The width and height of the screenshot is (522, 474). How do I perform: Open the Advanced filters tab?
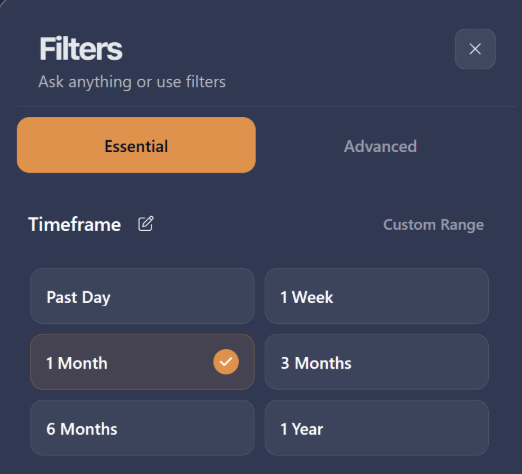tap(380, 146)
